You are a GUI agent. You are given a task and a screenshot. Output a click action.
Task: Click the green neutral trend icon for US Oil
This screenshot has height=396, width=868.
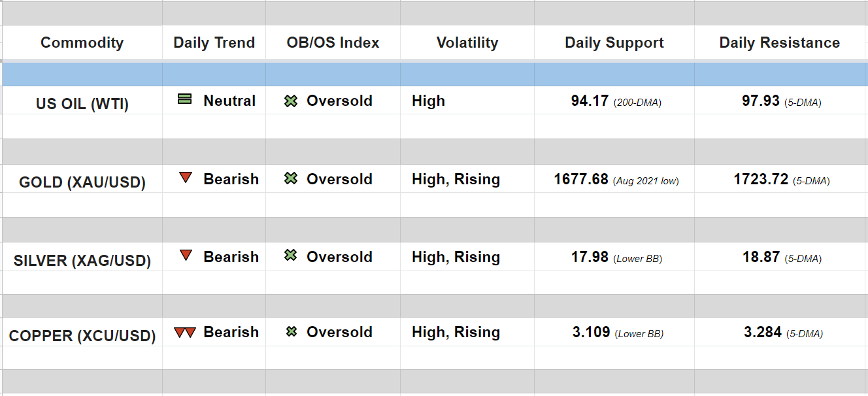point(185,100)
